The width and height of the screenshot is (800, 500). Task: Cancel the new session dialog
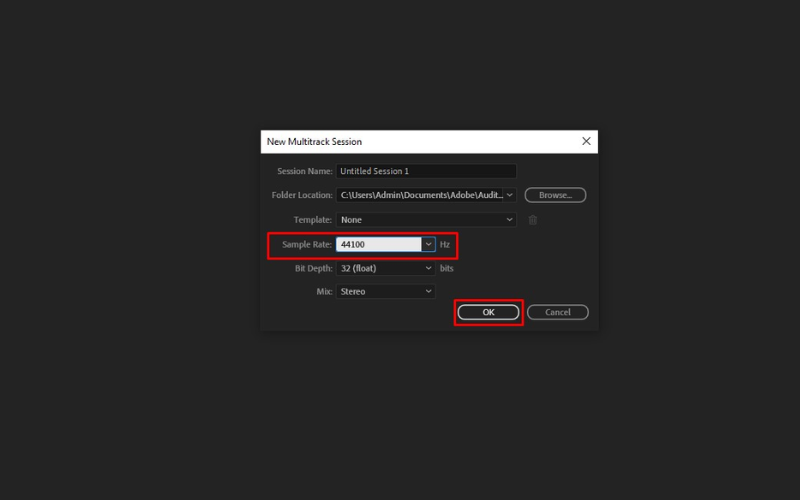558,313
